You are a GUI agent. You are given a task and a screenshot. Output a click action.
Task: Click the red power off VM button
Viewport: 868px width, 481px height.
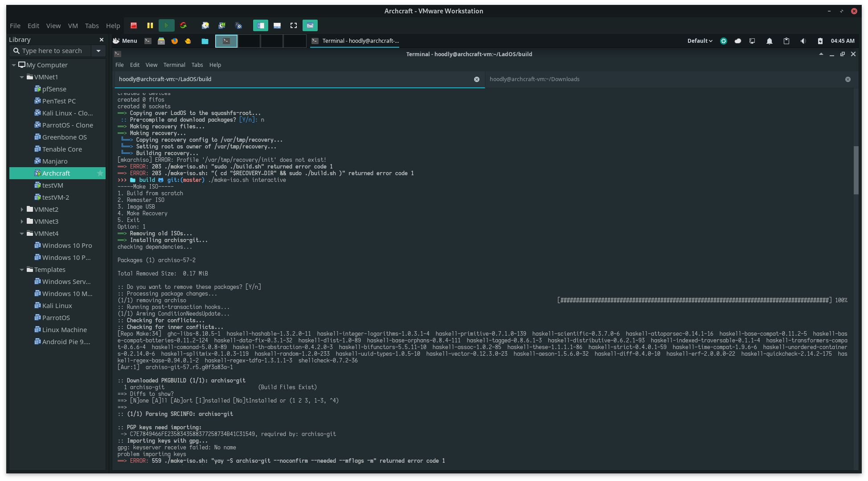tap(134, 25)
